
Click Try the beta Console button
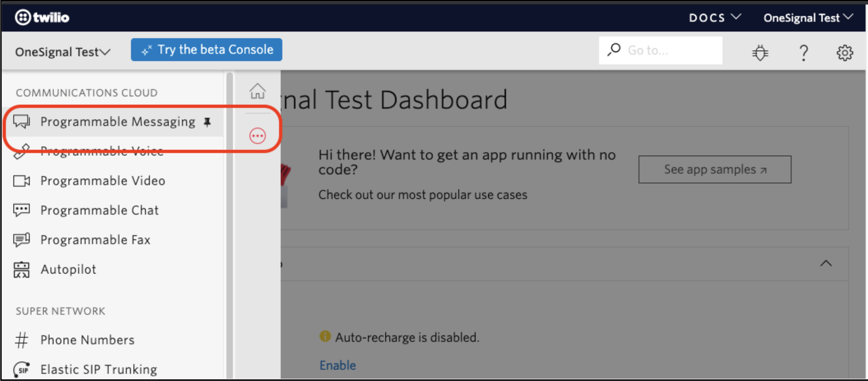tap(207, 50)
